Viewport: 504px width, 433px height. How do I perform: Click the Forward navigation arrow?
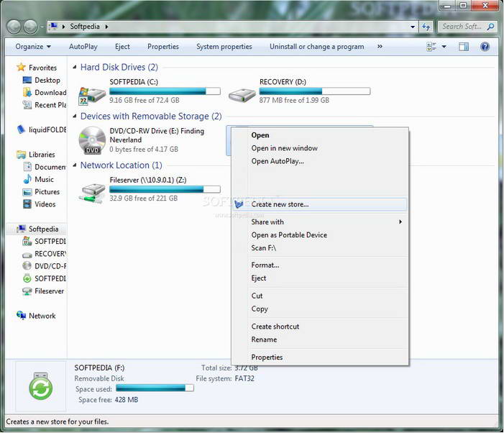pyautogui.click(x=30, y=27)
